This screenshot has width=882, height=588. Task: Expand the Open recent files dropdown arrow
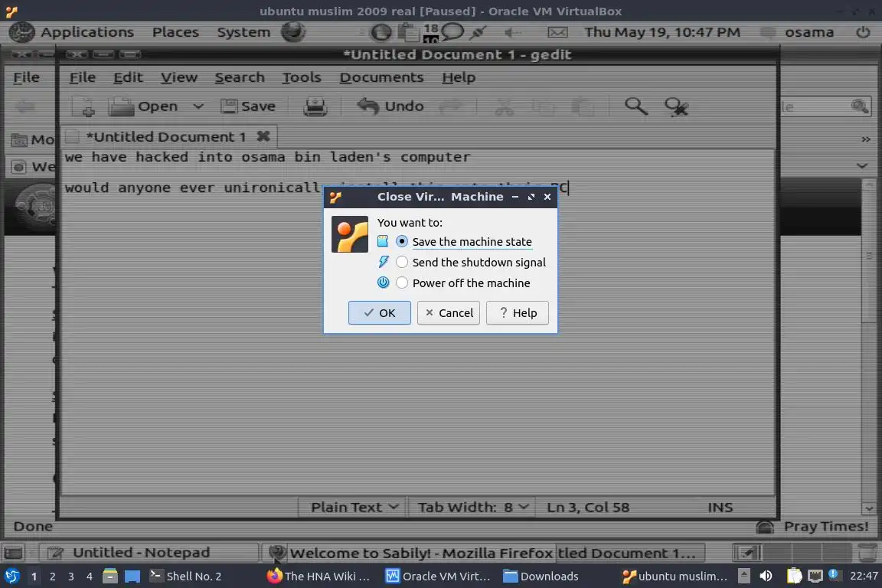point(198,106)
